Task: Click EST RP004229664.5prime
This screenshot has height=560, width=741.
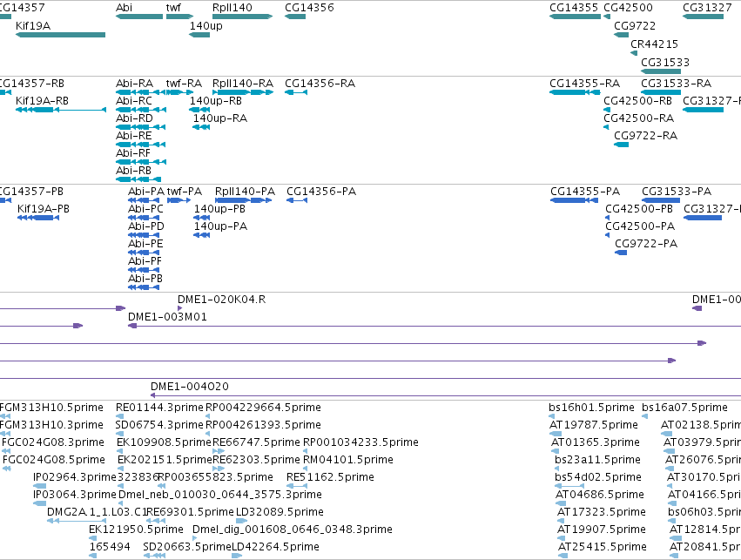Action: [263, 408]
